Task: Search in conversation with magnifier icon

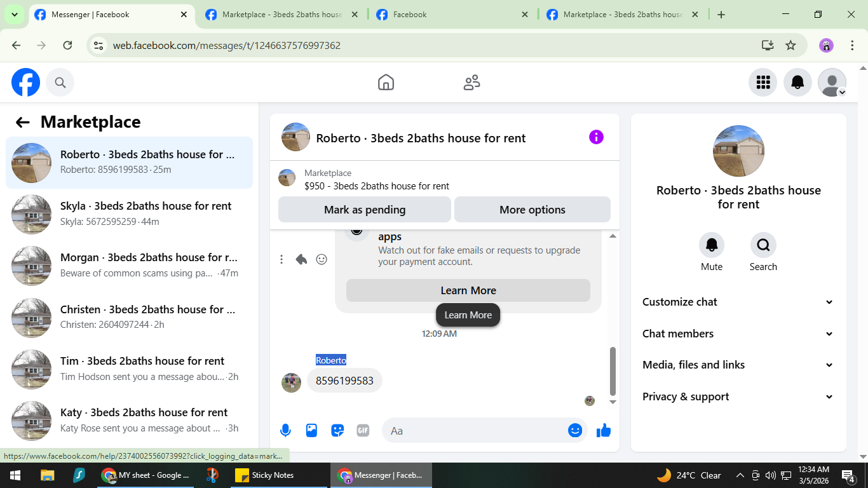Action: pos(763,245)
